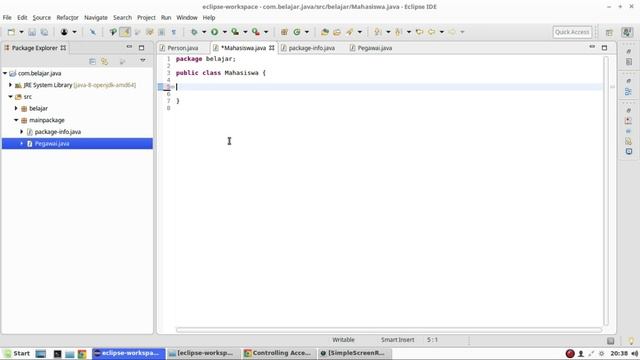The image size is (640, 360).
Task: Toggle Show Whitespace Characters pilcrow button
Action: (173, 32)
